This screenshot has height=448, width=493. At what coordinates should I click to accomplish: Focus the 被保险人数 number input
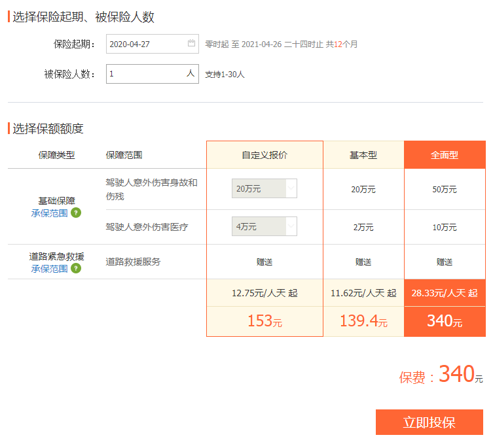(145, 74)
